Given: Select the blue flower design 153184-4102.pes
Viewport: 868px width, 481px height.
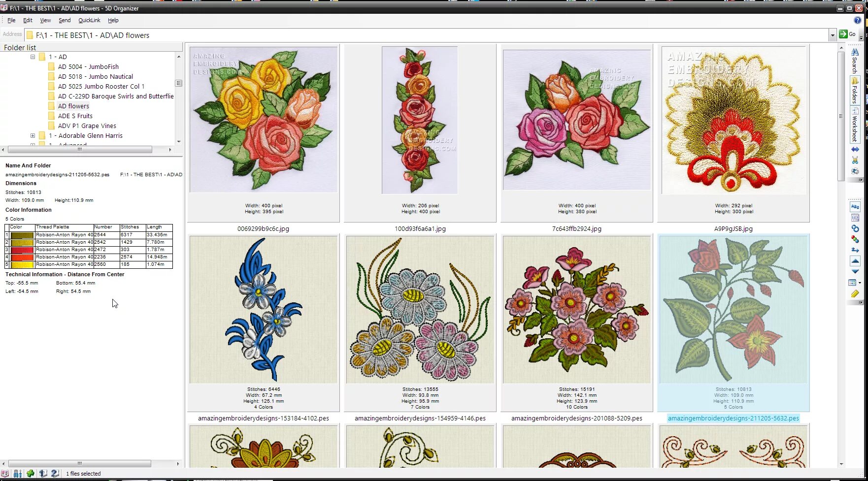Looking at the screenshot, I should pyautogui.click(x=264, y=310).
